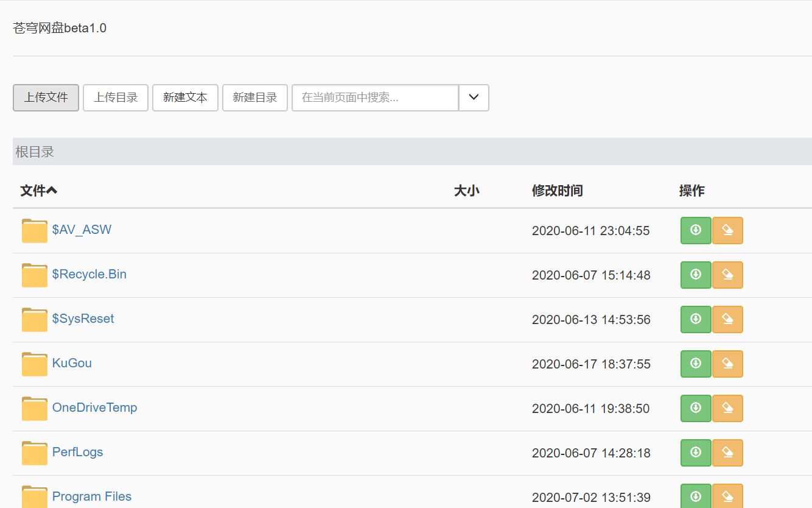Click the 根目录 breadcrumb
The image size is (812, 508).
click(35, 152)
